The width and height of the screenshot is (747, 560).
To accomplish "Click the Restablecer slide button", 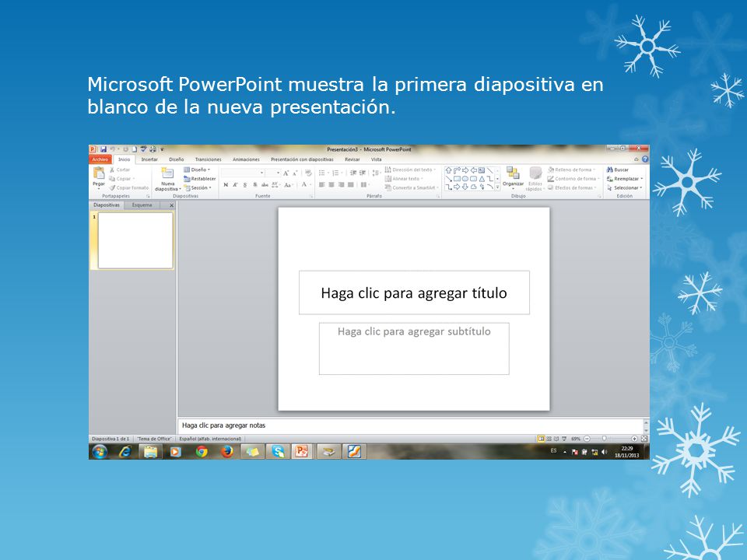I will [200, 179].
